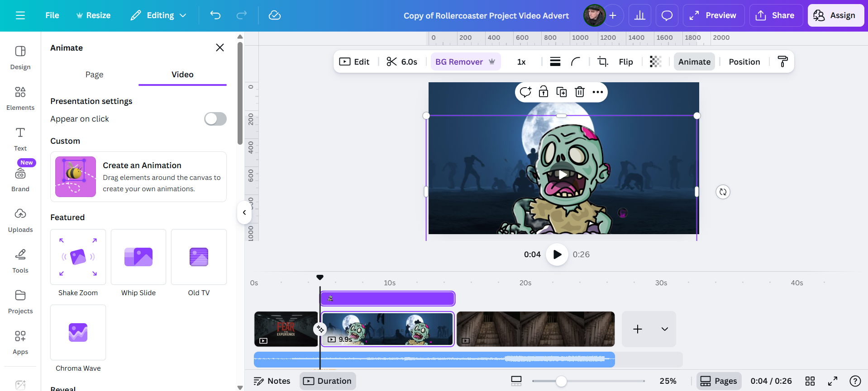Image resolution: width=868 pixels, height=391 pixels.
Task: Click the BG Remover button
Action: 465,62
